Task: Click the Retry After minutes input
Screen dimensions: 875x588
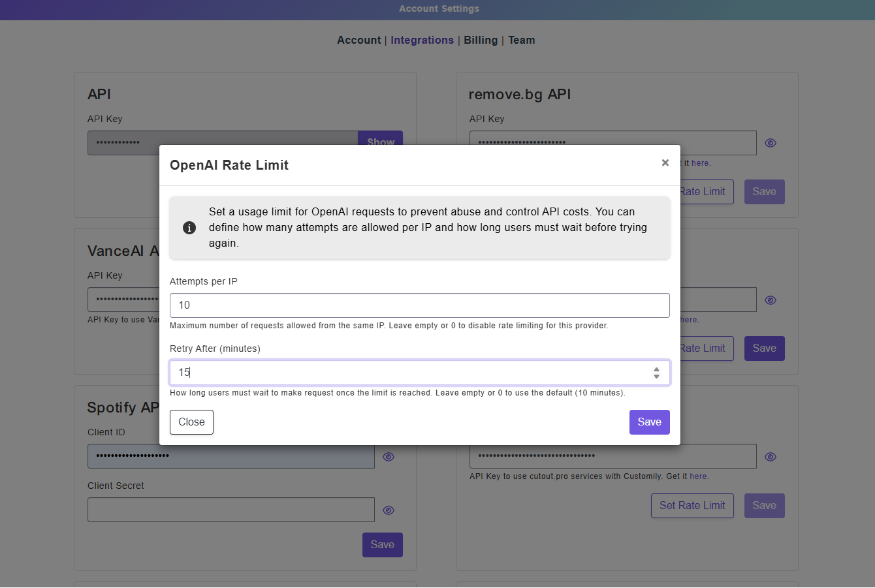Action: pos(420,373)
